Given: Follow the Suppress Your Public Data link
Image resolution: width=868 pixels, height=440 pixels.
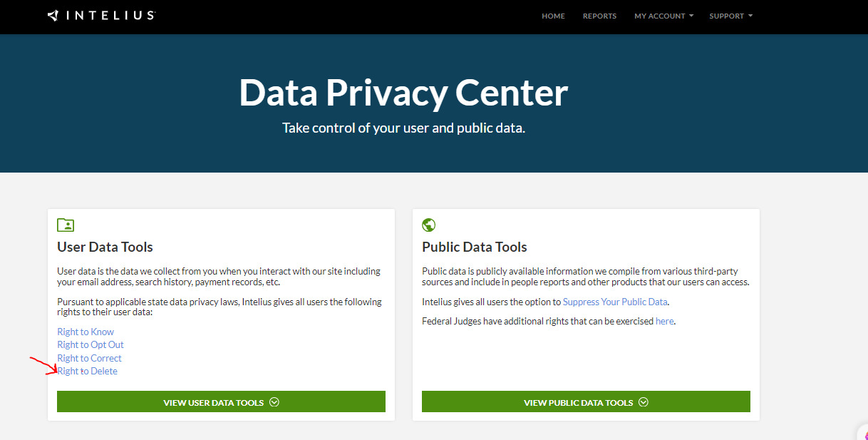Looking at the screenshot, I should 615,302.
